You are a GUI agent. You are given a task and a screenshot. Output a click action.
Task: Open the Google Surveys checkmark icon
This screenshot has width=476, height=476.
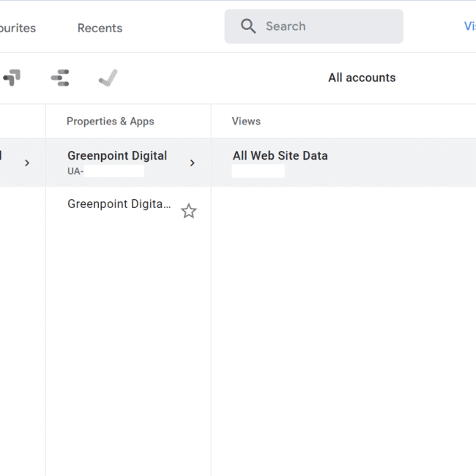pyautogui.click(x=108, y=78)
